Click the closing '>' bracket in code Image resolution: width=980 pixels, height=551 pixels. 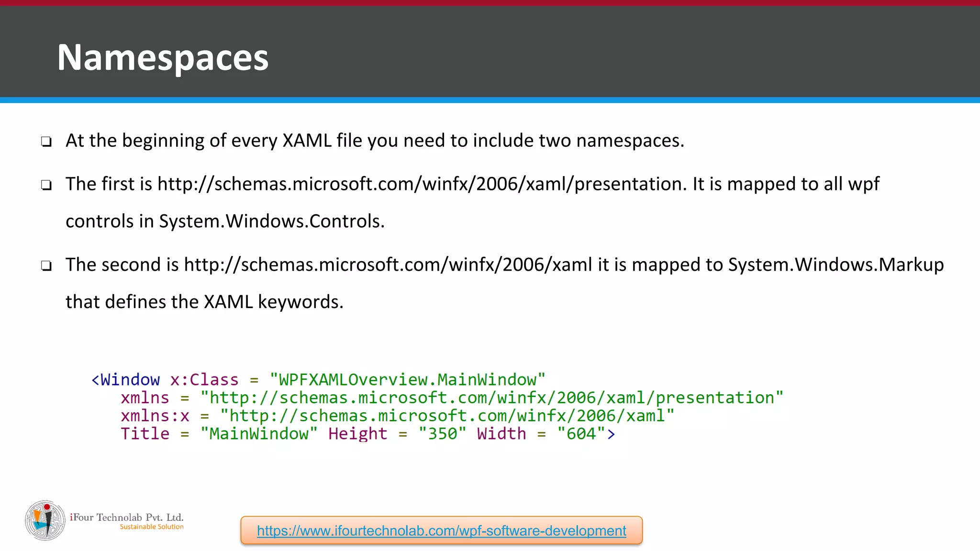pos(611,434)
